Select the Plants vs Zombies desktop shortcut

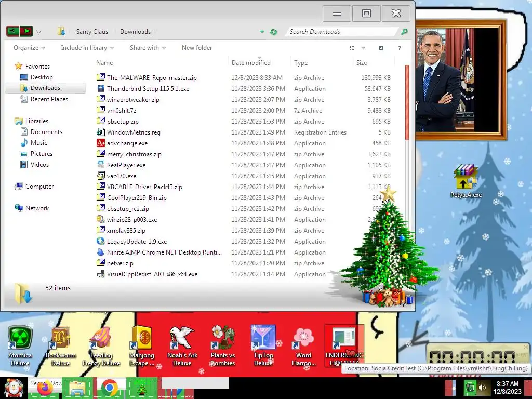222,345
